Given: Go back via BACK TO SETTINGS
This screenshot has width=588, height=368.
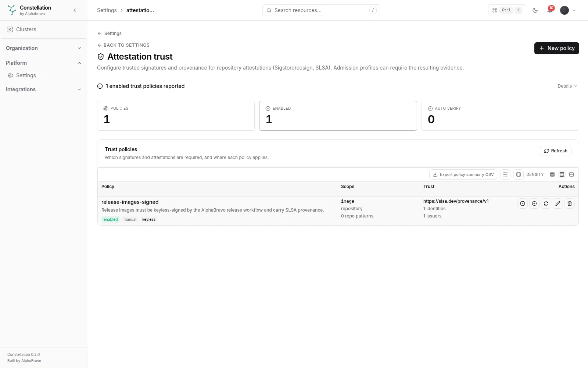Looking at the screenshot, I should pos(123,45).
